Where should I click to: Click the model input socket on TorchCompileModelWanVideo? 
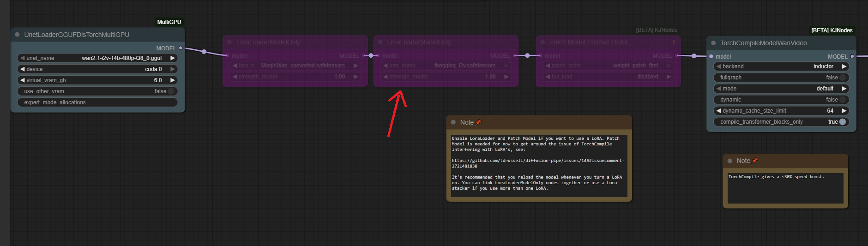[711, 56]
